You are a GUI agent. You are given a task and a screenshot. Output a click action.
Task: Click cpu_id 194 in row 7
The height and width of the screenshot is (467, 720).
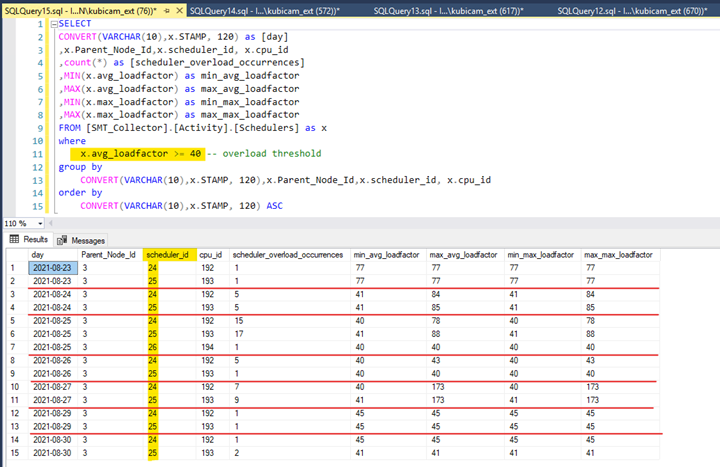213,347
